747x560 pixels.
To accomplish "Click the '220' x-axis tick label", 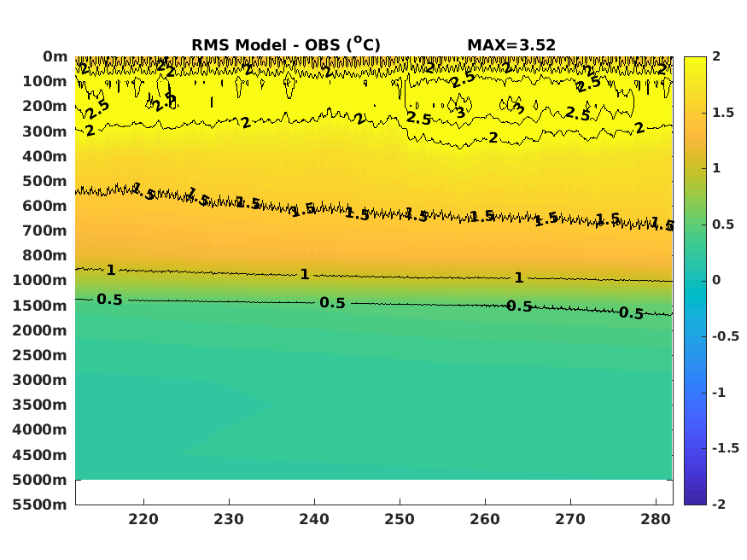I will 143,519.
